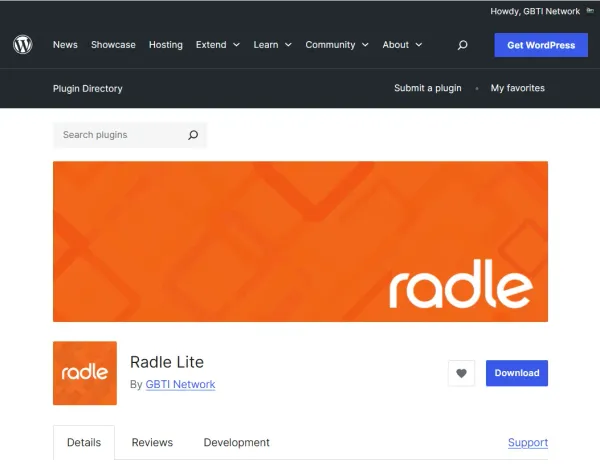Click the Get WordPress button
The width and height of the screenshot is (600, 473).
click(x=541, y=45)
